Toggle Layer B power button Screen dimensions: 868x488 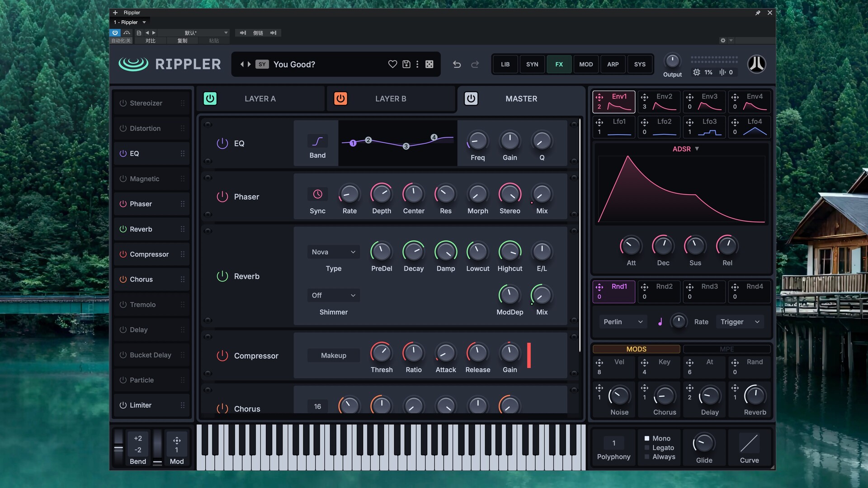tap(340, 99)
